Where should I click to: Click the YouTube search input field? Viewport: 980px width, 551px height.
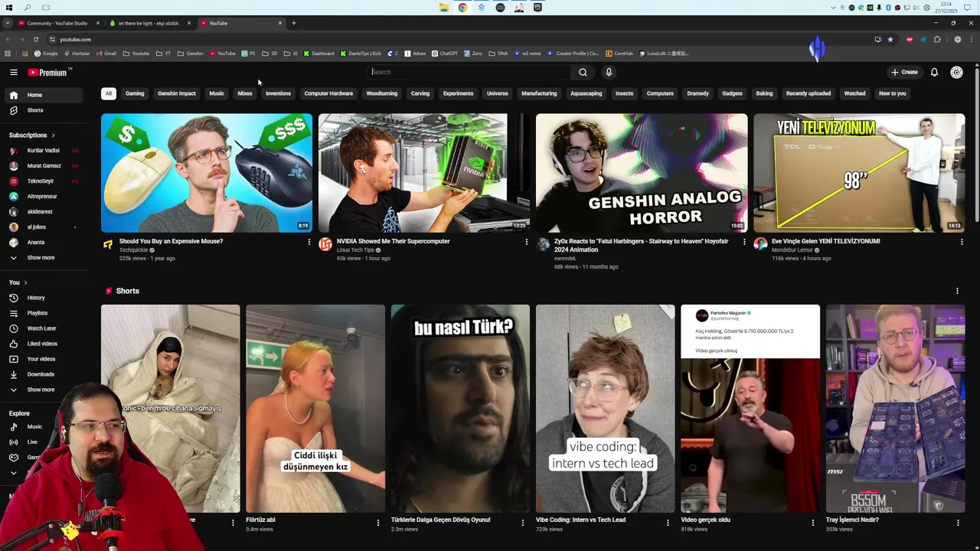[469, 72]
